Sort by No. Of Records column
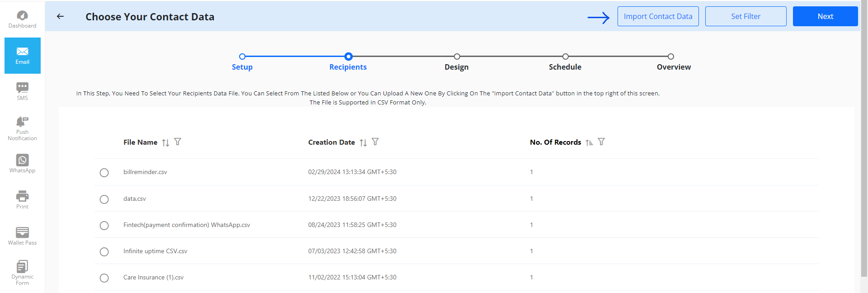The width and height of the screenshot is (868, 293). [x=589, y=142]
